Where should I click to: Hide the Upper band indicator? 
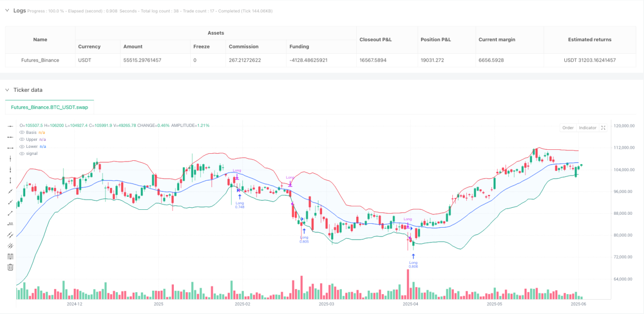point(22,139)
